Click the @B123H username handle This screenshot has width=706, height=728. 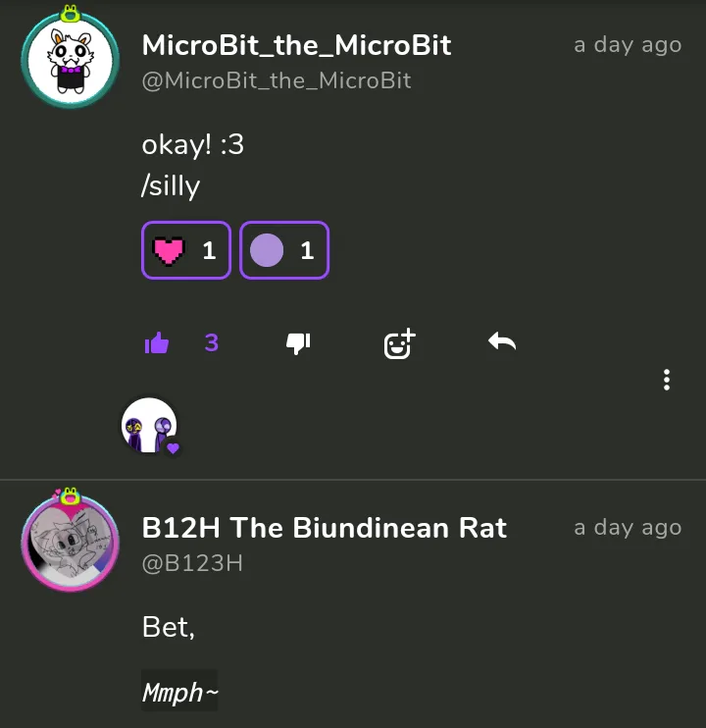coord(192,563)
